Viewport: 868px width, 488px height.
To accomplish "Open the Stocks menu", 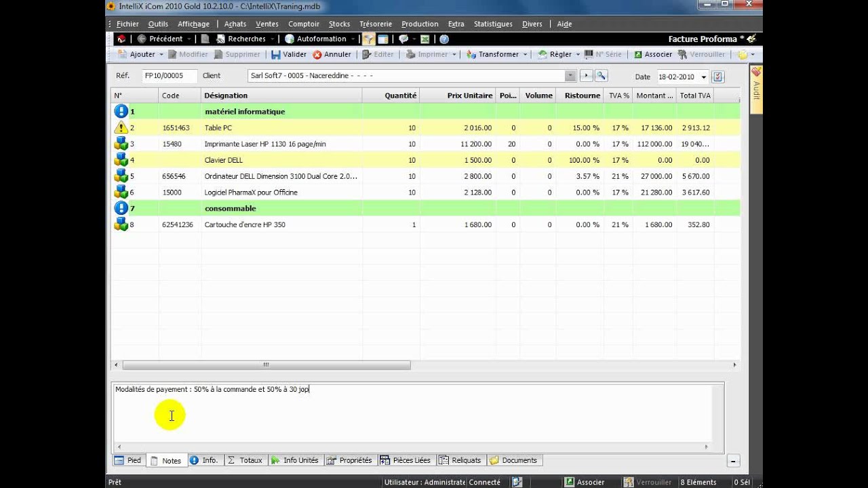I will [x=339, y=24].
